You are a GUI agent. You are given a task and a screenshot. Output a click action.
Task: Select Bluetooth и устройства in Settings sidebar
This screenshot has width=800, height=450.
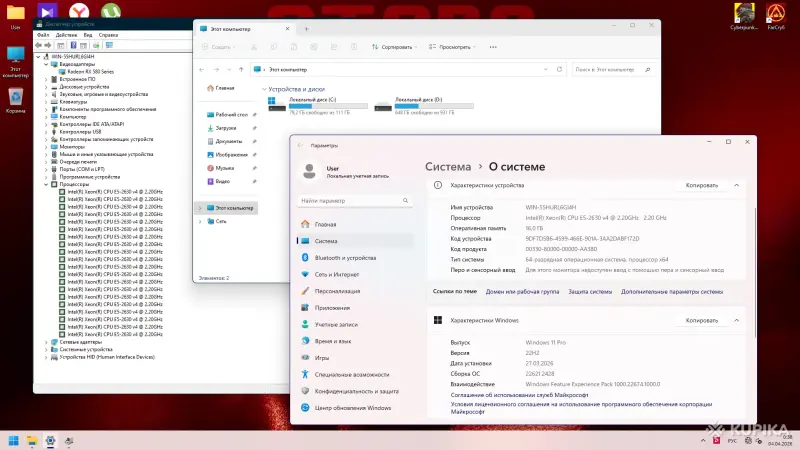click(x=343, y=257)
